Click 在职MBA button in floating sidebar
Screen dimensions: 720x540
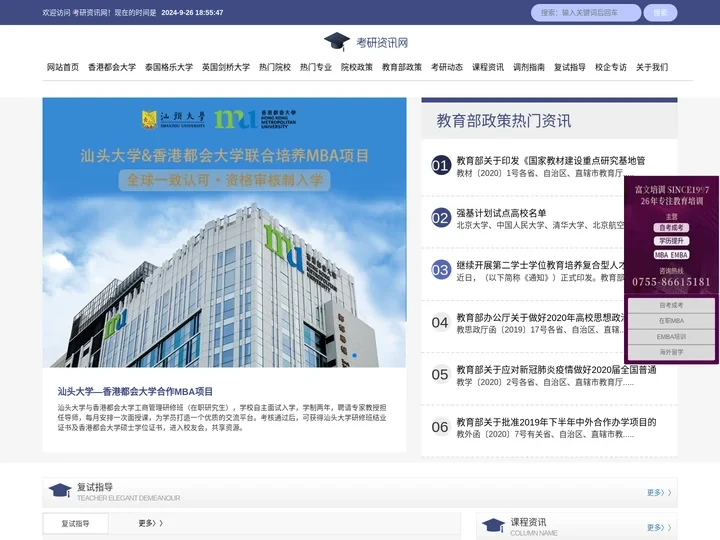click(x=671, y=321)
